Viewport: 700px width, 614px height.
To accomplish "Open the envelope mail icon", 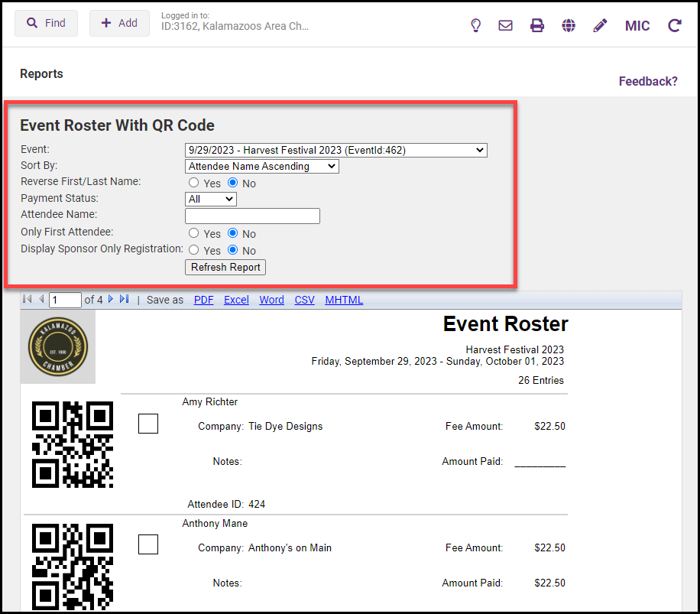I will [x=505, y=25].
